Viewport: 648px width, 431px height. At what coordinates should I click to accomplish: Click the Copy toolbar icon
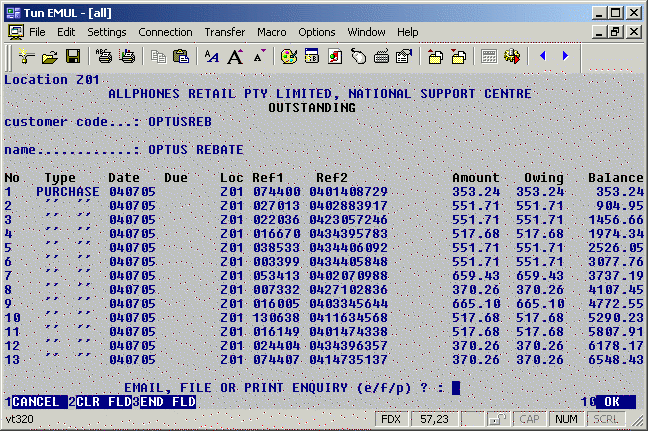[x=158, y=57]
